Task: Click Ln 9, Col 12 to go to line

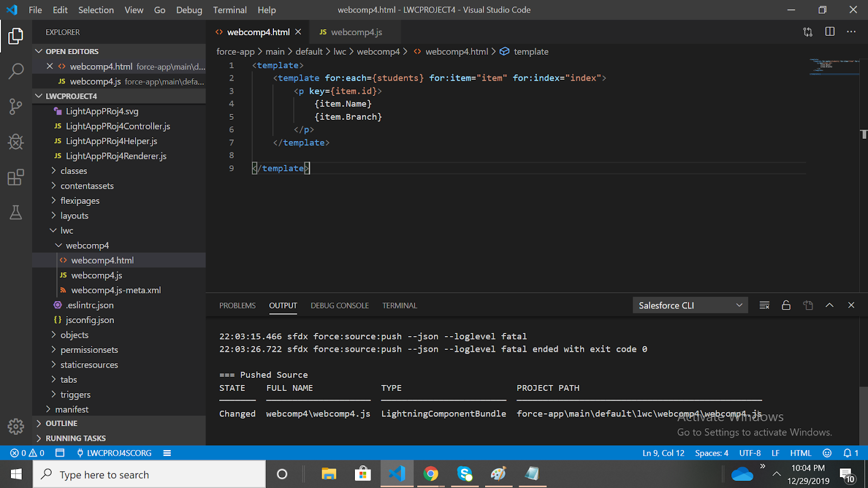Action: 663,453
